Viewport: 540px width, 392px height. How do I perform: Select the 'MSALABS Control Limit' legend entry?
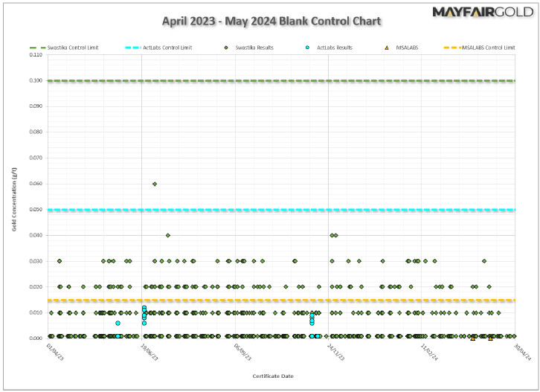[x=480, y=48]
